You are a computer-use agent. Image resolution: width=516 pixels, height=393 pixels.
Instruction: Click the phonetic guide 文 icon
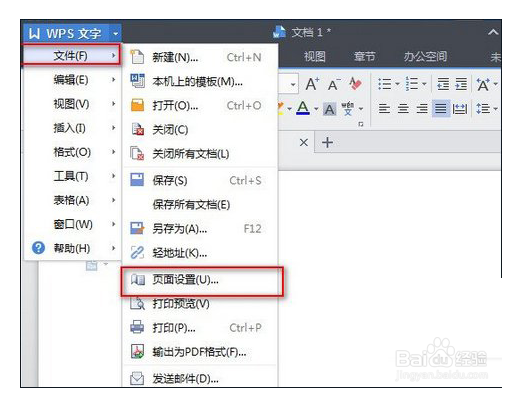348,108
